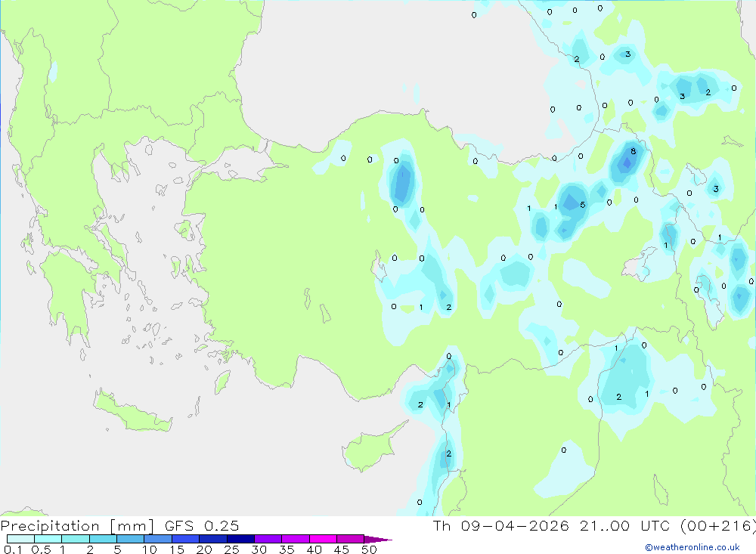This screenshot has width=756, height=554.
Task: Click the 'Precipitation [mm]' title text
Action: tap(77, 526)
